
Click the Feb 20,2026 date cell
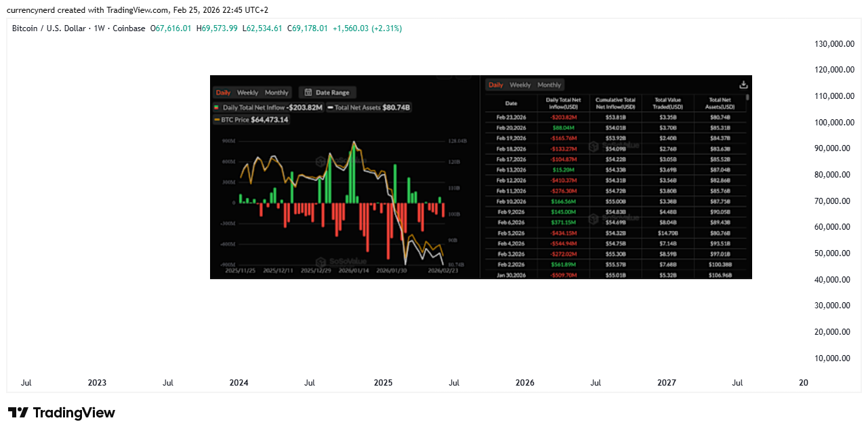click(511, 127)
